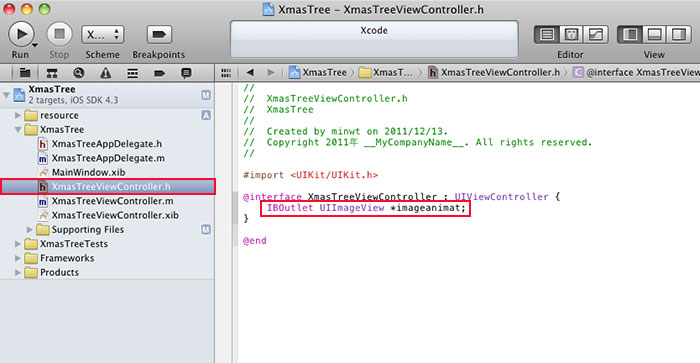Toggle Breakpoints in the toolbar
The width and height of the screenshot is (700, 363).
pos(159,34)
